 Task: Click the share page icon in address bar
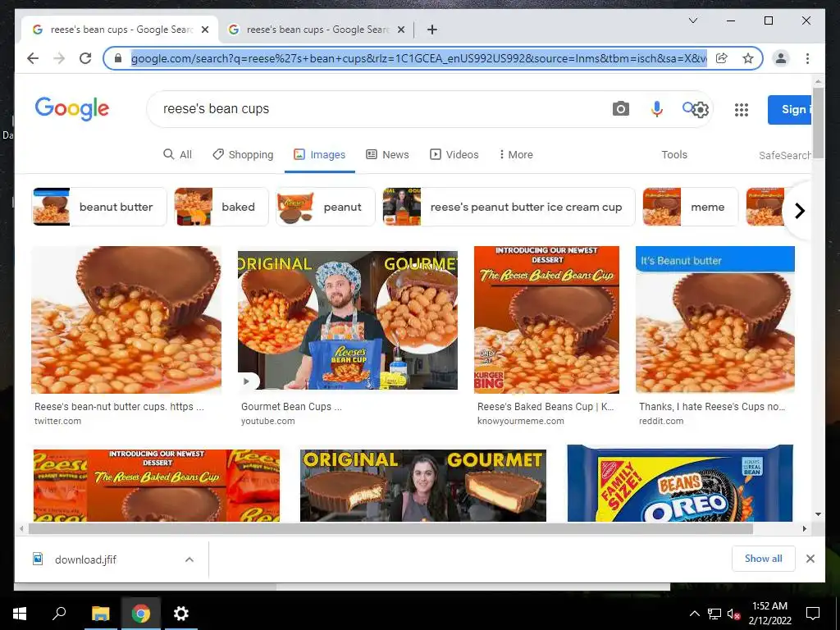tap(722, 58)
